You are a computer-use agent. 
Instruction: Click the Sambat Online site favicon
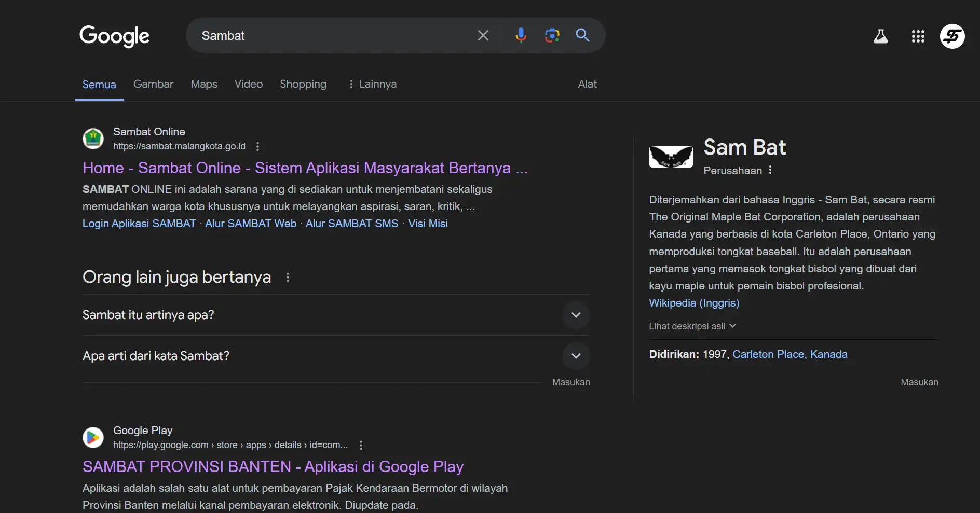click(x=93, y=138)
